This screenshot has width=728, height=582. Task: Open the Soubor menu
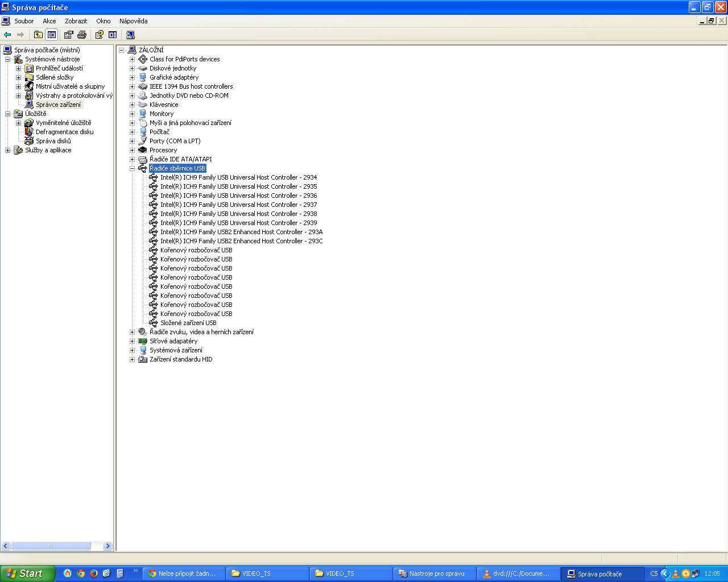(x=24, y=21)
